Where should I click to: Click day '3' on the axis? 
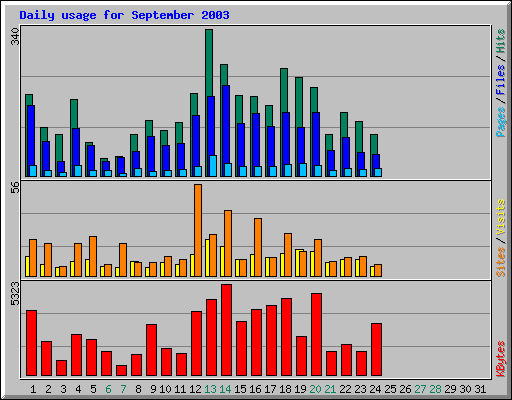63,389
